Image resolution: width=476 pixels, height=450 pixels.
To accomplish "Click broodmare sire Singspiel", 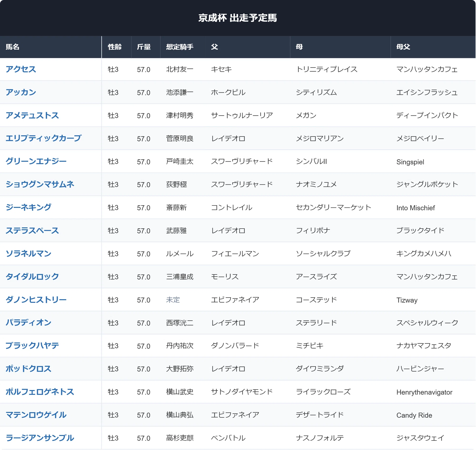I will (x=411, y=162).
